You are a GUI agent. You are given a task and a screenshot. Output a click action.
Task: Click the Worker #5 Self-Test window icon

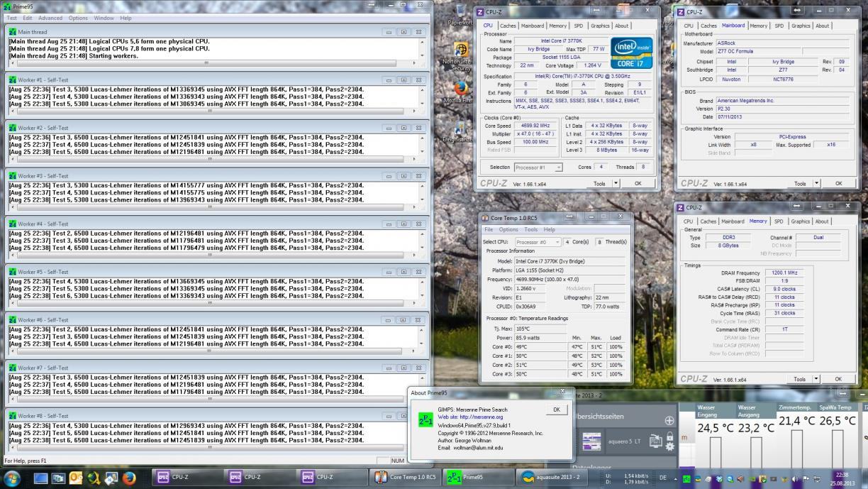coord(12,272)
